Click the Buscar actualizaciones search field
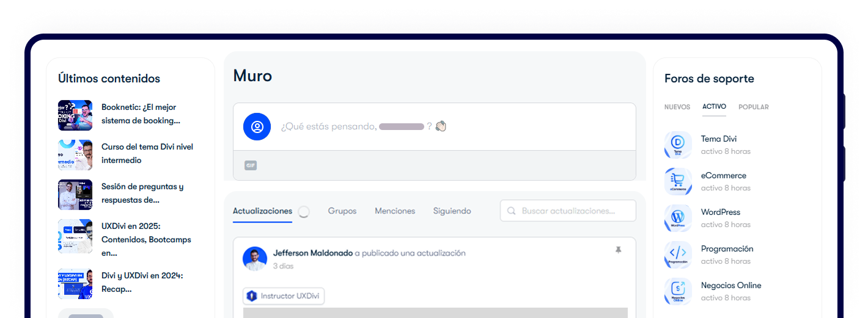This screenshot has width=868, height=318. click(568, 211)
